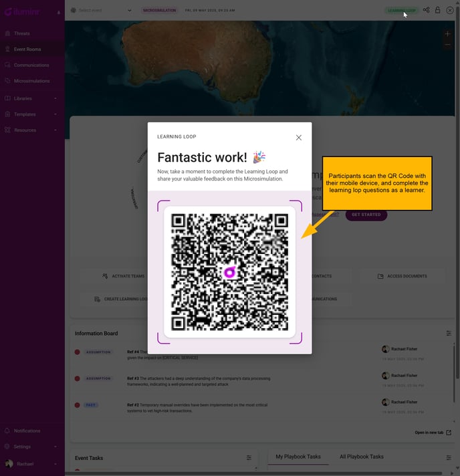Click the Microsimulations sidebar icon
This screenshot has width=460, height=476.
tap(7, 81)
